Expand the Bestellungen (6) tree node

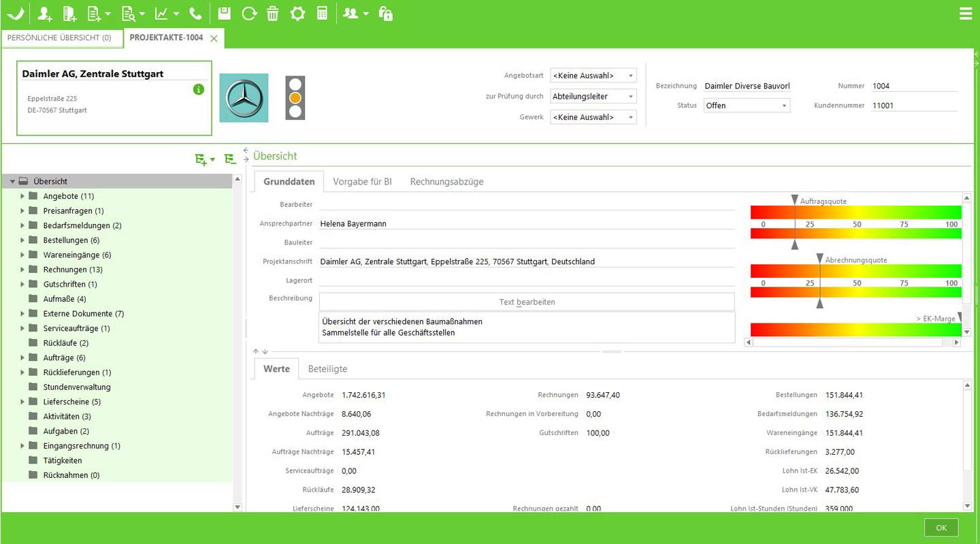[22, 240]
